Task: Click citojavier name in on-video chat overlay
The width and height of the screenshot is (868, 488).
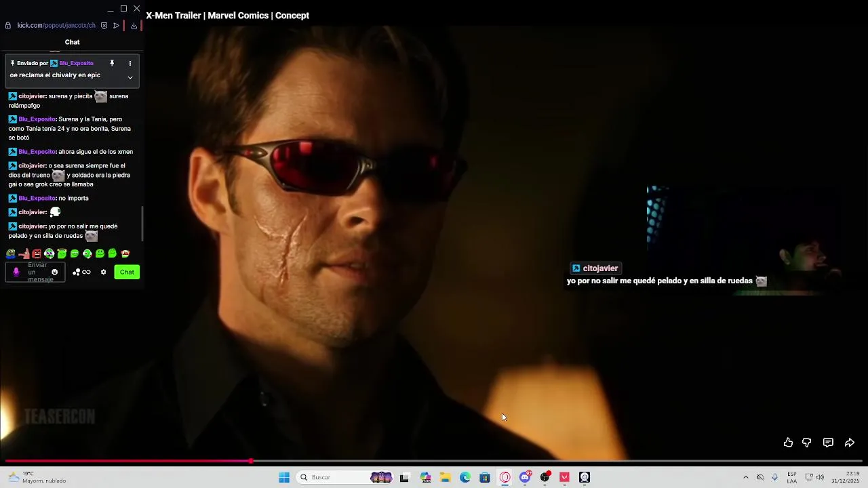Action: 600,268
